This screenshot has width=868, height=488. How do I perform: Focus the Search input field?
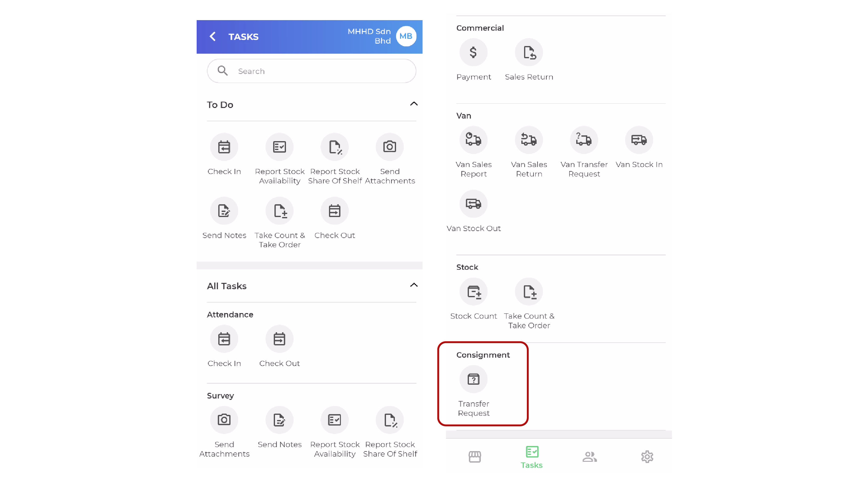(x=311, y=71)
